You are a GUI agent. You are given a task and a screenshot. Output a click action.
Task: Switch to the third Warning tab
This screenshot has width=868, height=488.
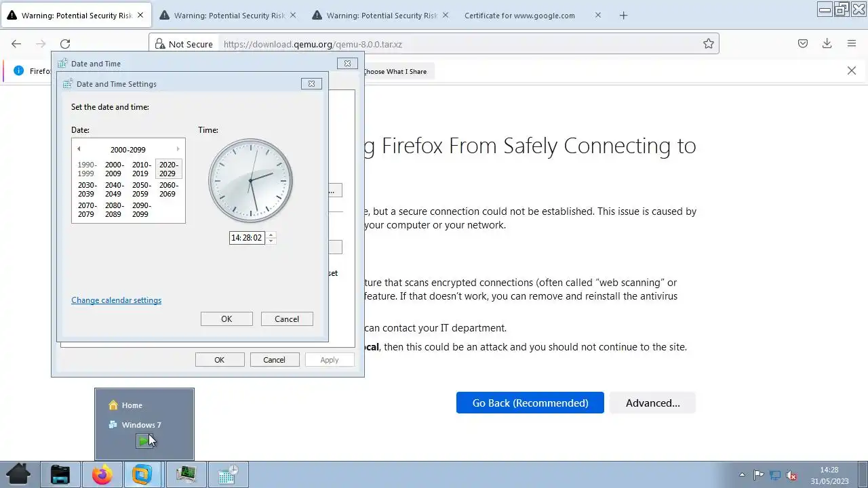tap(382, 15)
